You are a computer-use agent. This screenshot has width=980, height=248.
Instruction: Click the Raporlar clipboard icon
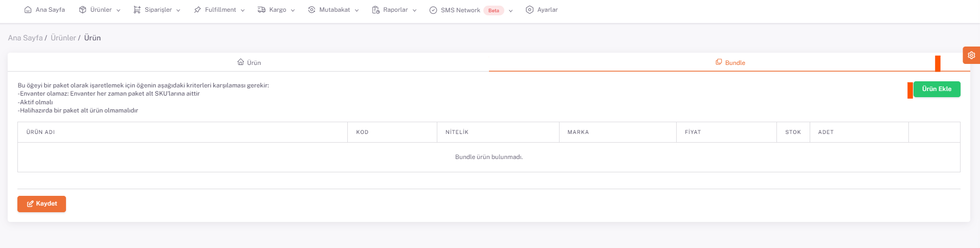pos(376,10)
